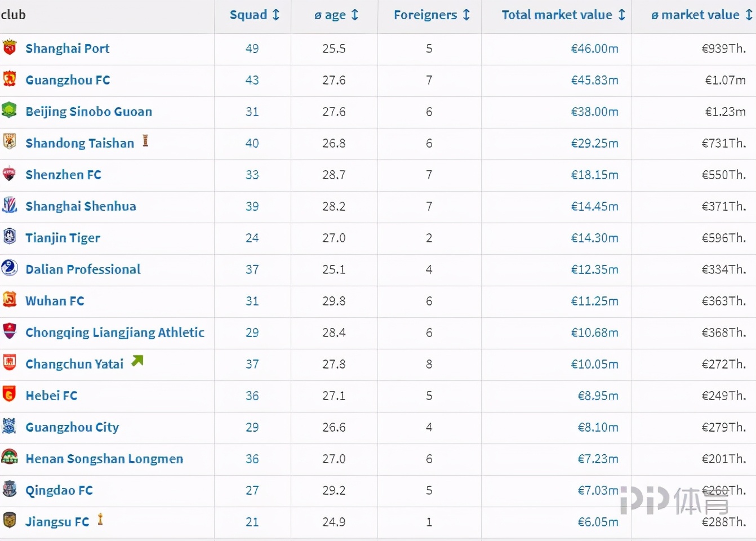Select Guangzhou City average value €279Th.
Image resolution: width=756 pixels, height=541 pixels.
724,427
